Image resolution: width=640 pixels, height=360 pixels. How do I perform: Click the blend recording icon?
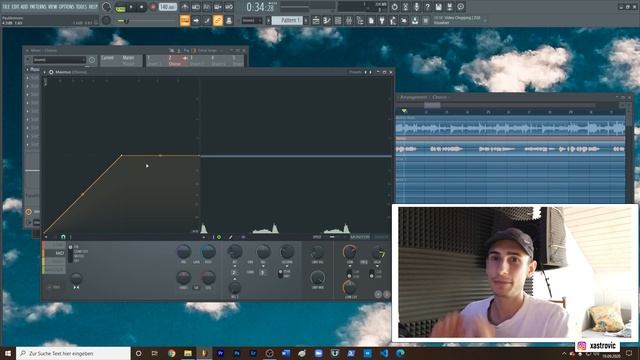click(218, 7)
